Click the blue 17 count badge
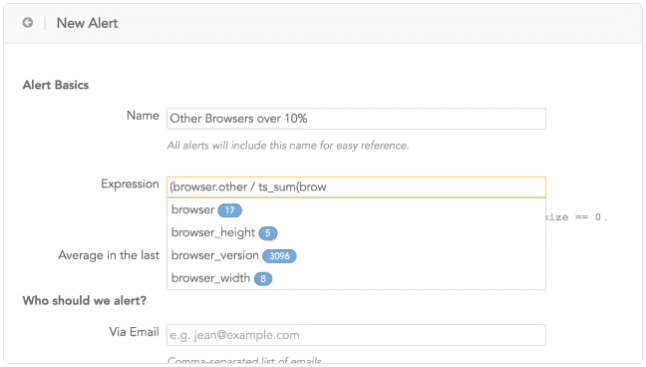Image resolution: width=646 pixels, height=367 pixels. pyautogui.click(x=229, y=210)
